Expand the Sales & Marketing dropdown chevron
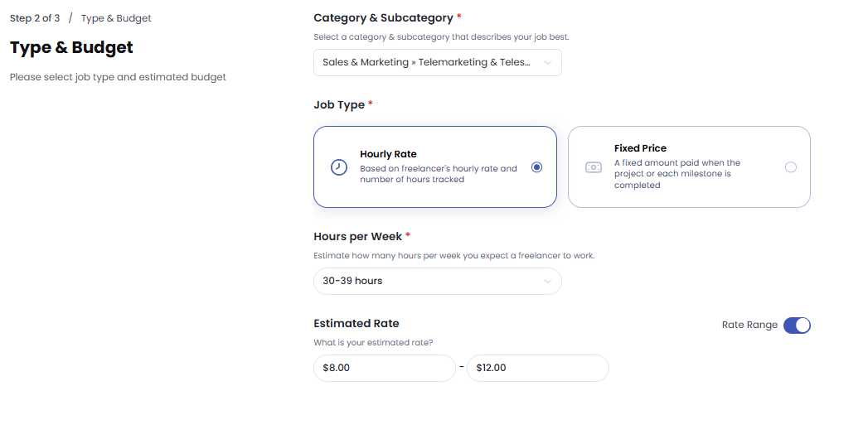The width and height of the screenshot is (868, 439). (547, 63)
